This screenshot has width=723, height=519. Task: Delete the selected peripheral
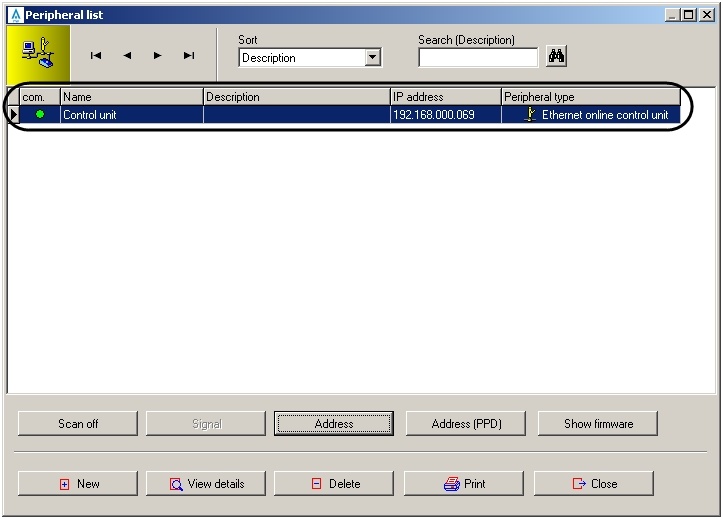(x=334, y=484)
